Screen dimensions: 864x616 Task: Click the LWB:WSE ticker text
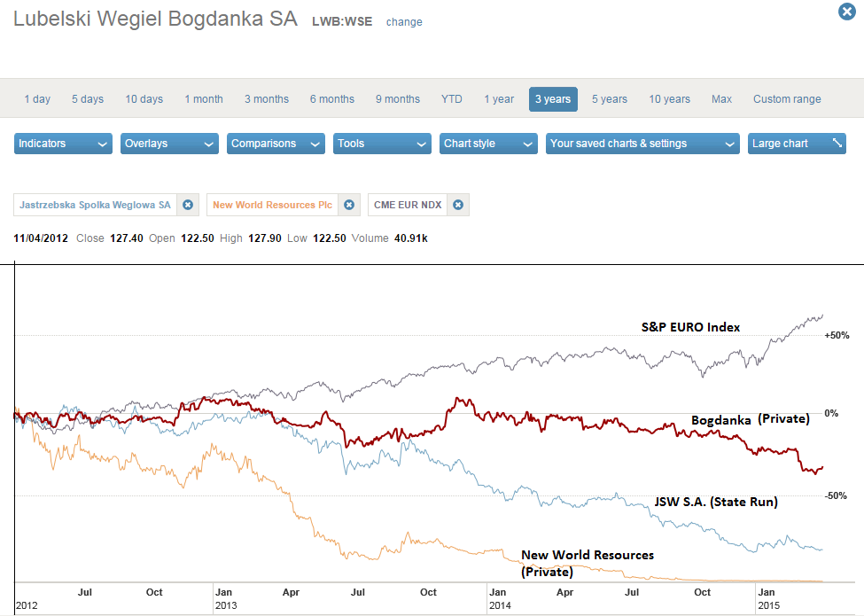point(342,21)
